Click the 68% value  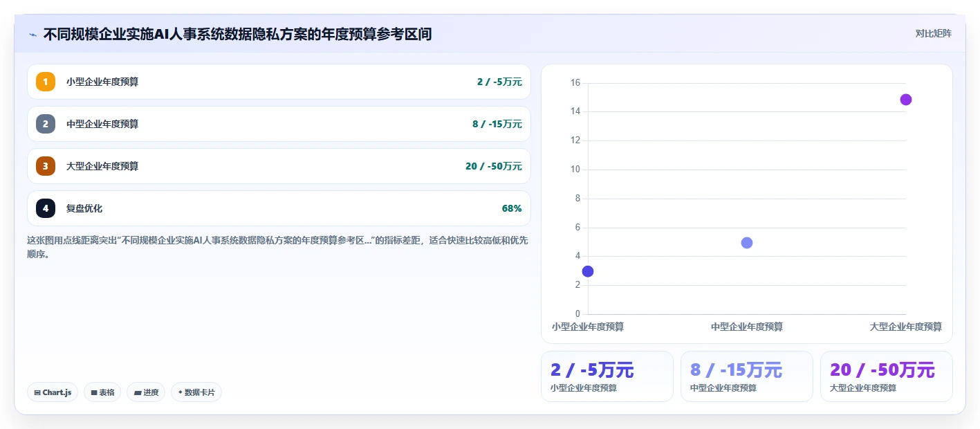[512, 208]
